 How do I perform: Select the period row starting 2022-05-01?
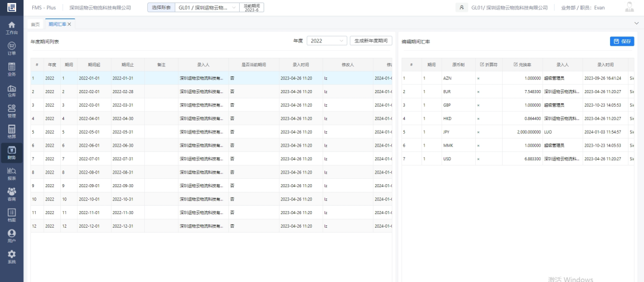point(212,132)
